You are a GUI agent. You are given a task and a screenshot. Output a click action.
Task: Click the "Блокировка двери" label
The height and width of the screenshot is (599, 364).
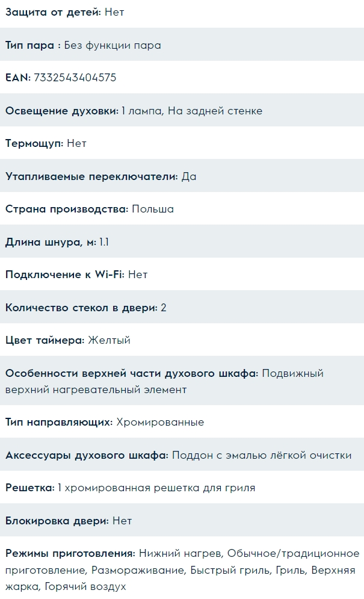tap(57, 520)
